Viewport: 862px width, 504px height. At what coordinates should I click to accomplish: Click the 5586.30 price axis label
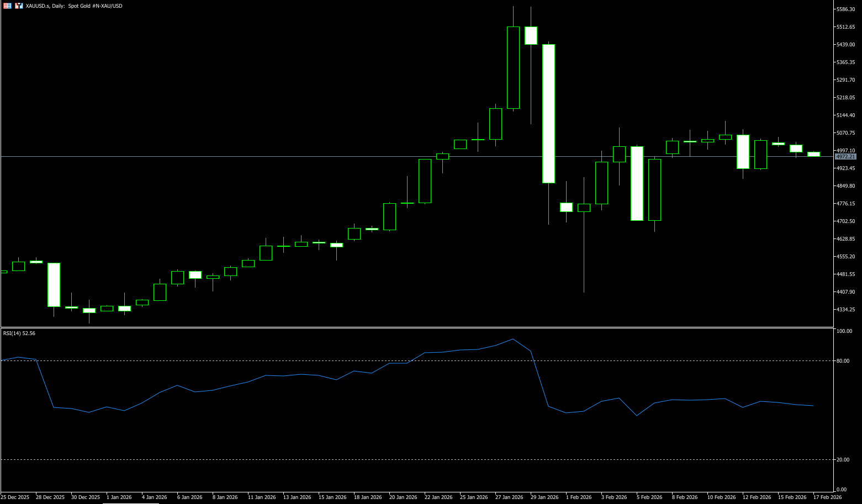845,9
